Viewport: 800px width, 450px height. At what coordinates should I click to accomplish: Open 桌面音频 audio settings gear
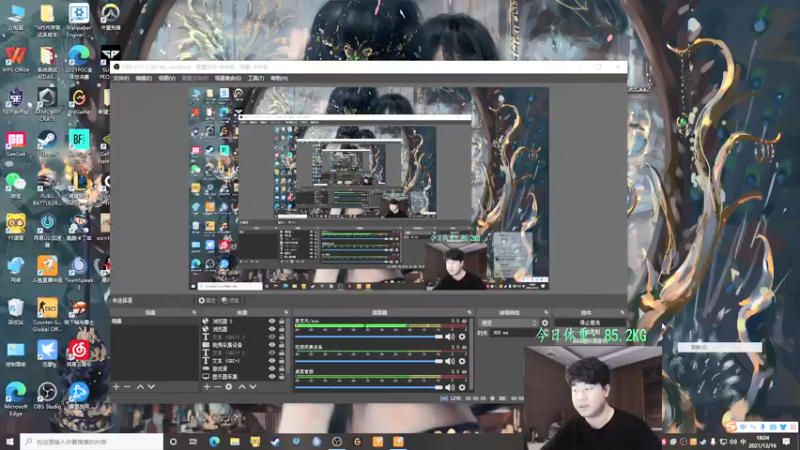pyautogui.click(x=462, y=387)
